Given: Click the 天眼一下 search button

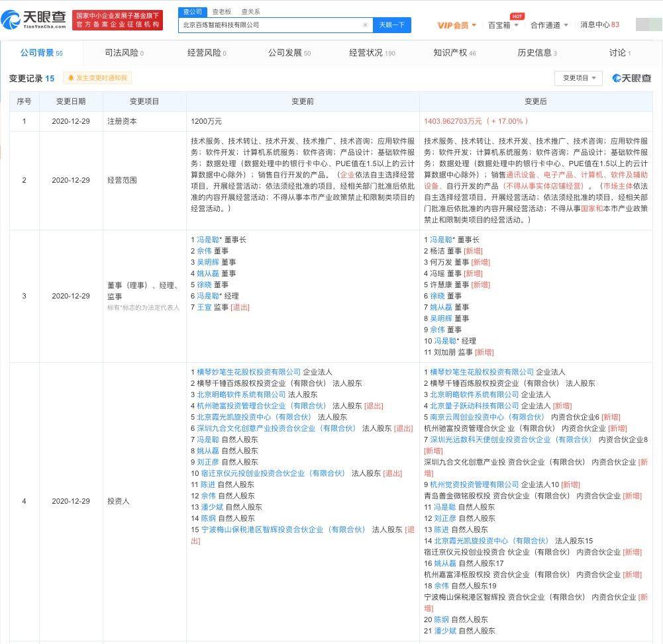Looking at the screenshot, I should [x=392, y=25].
